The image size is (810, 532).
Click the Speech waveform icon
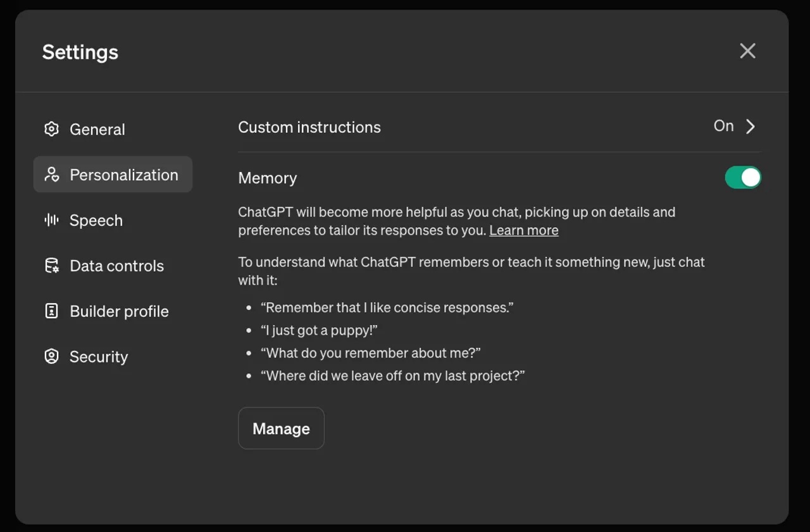point(51,221)
